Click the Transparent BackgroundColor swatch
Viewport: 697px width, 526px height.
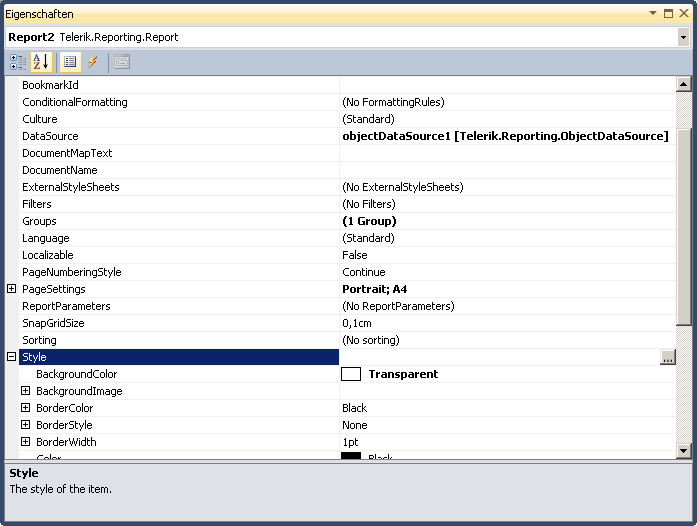pyautogui.click(x=351, y=374)
